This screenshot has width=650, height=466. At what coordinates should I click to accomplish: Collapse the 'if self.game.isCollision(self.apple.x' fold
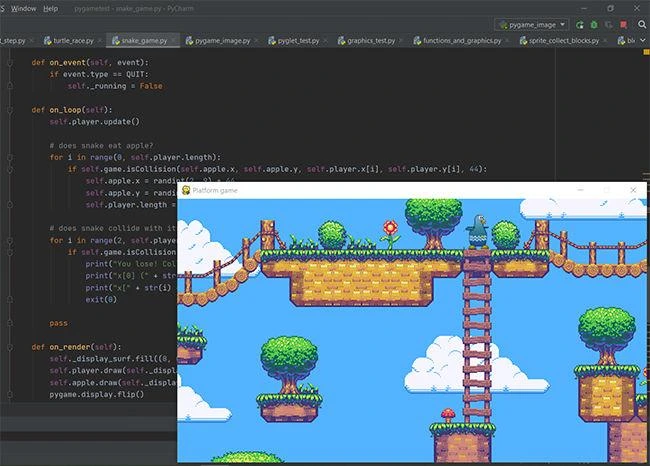(10, 169)
